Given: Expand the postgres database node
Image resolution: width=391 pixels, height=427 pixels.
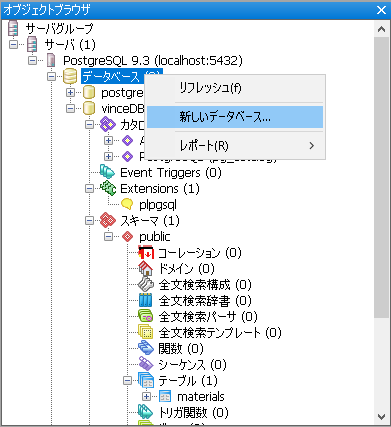Looking at the screenshot, I should pyautogui.click(x=70, y=92).
